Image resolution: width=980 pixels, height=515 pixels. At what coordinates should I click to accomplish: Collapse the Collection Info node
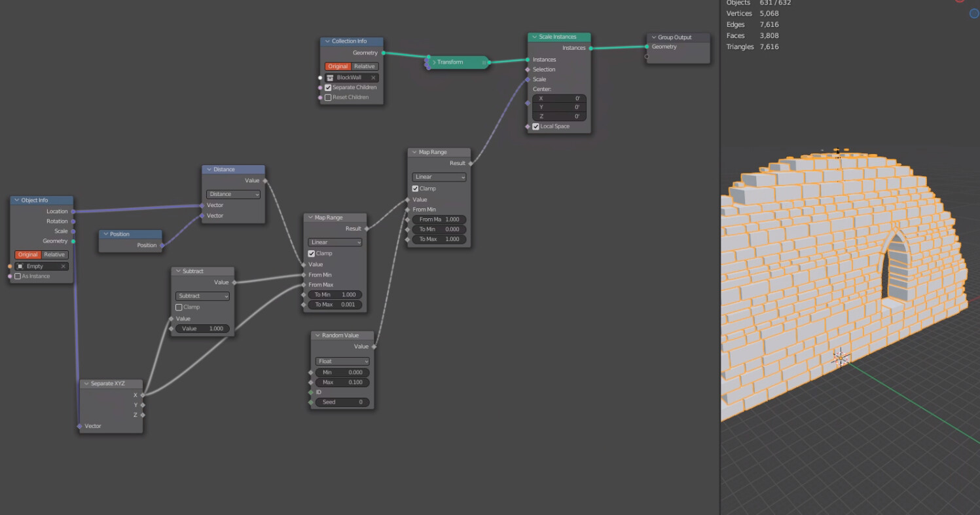tap(327, 41)
